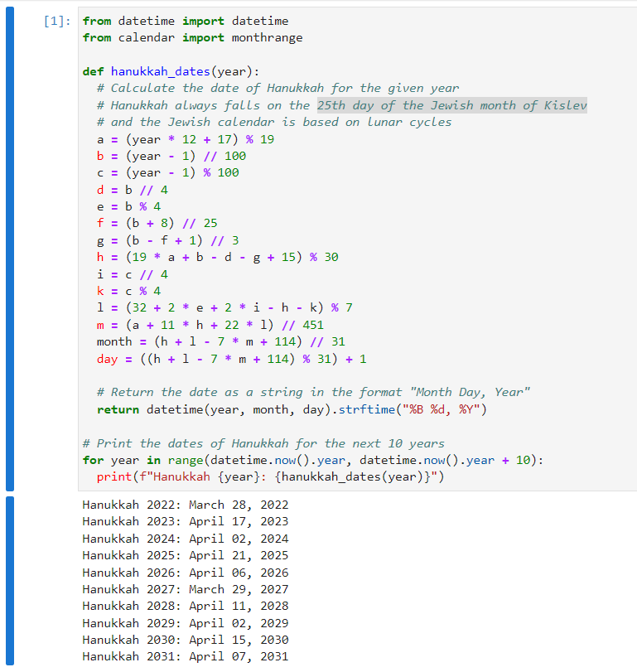Click the cell execution prompt [1]:
Screen dimensions: 637x672
57,21
